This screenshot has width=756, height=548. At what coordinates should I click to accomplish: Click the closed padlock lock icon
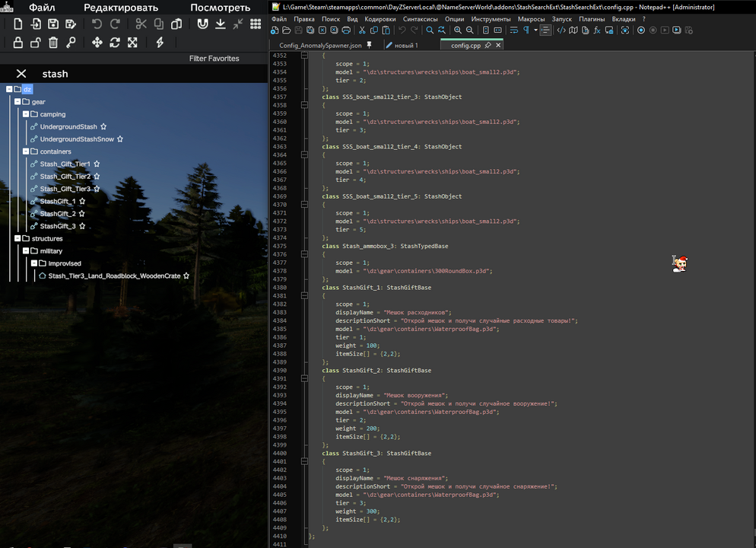[17, 43]
